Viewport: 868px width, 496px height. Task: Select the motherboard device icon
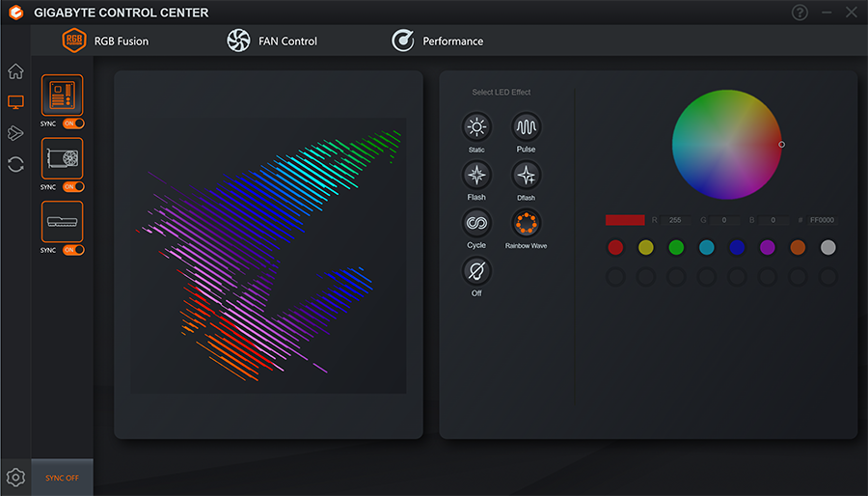point(62,96)
